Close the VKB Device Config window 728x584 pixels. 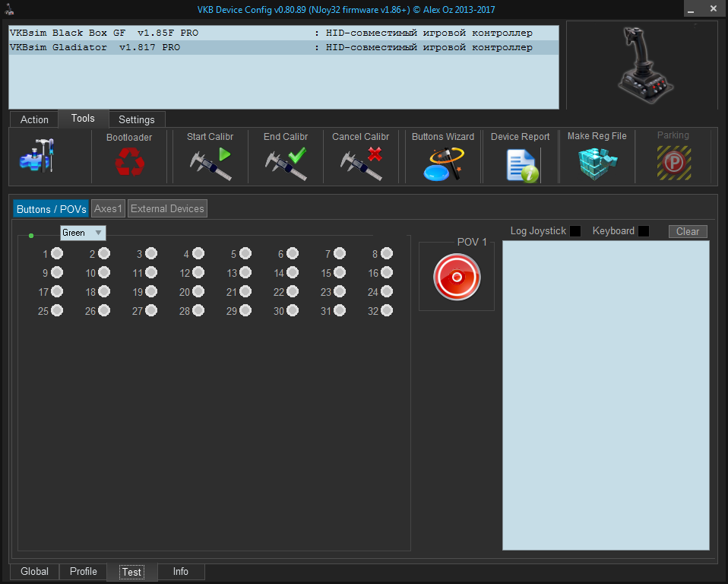click(714, 8)
